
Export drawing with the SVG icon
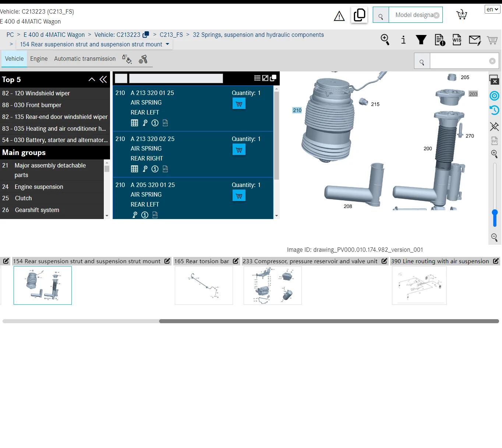(494, 141)
